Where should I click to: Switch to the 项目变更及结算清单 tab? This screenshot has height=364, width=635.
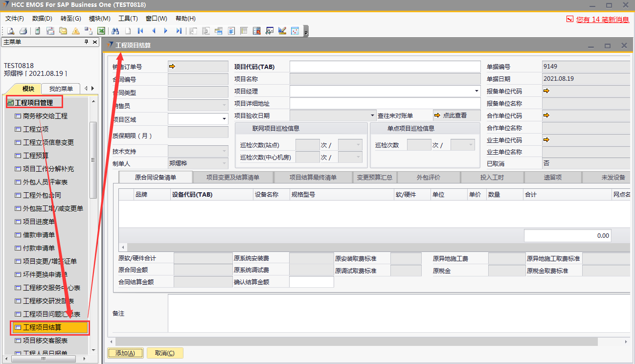click(x=233, y=178)
